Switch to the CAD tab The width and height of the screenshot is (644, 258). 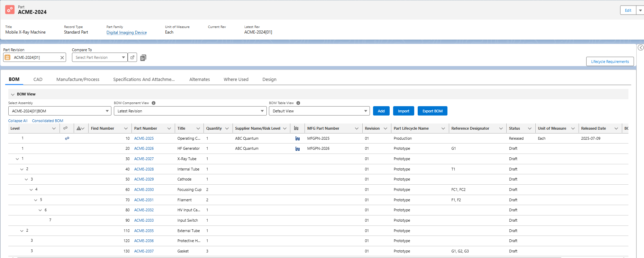coord(38,80)
